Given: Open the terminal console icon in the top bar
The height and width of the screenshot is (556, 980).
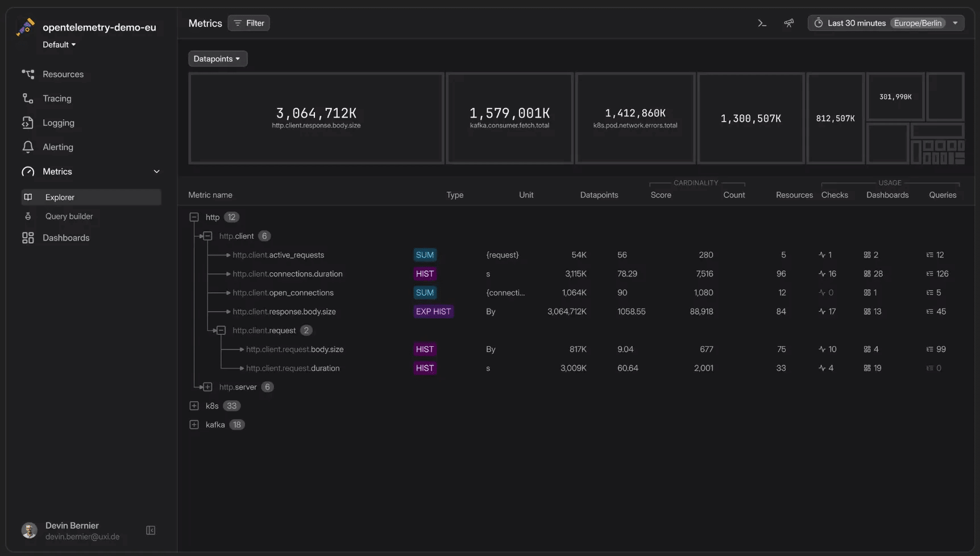Looking at the screenshot, I should pos(762,23).
